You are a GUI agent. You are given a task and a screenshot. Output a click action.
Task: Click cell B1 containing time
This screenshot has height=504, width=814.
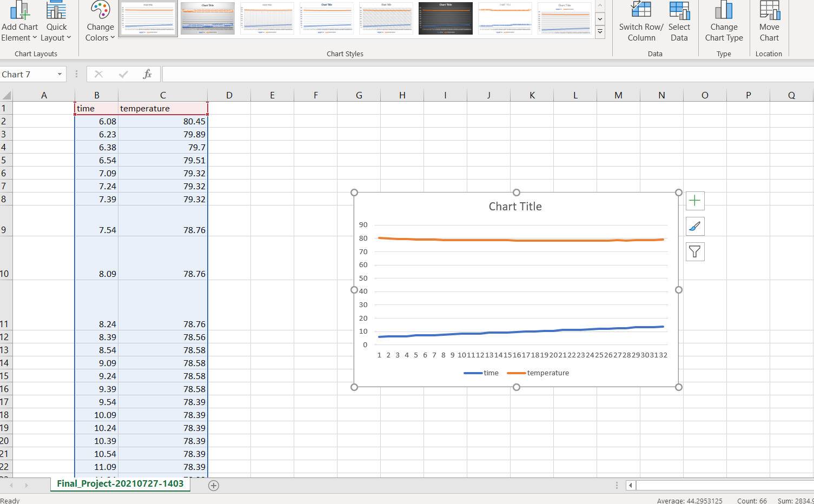tap(97, 108)
